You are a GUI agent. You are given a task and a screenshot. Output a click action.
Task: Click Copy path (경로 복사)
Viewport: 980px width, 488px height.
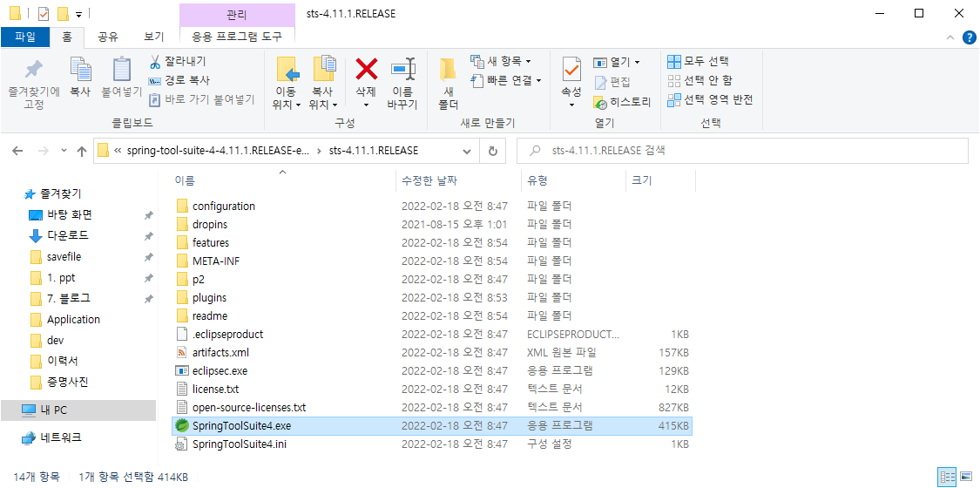click(179, 80)
